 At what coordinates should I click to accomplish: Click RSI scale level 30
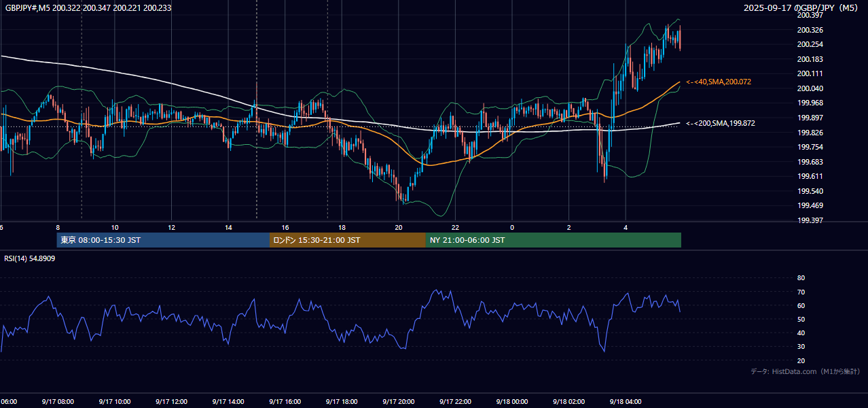(x=801, y=347)
